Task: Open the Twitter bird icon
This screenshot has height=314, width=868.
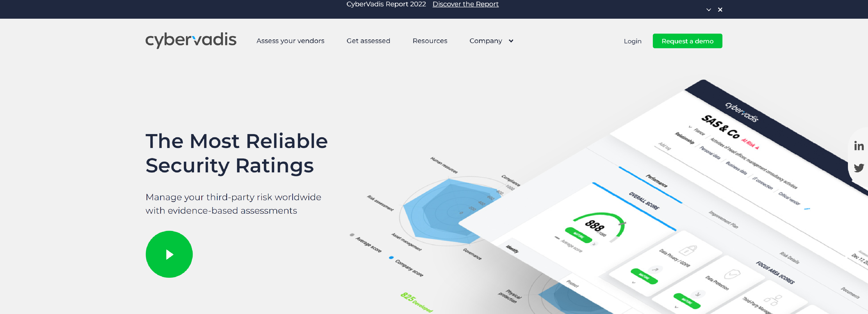Action: click(859, 167)
